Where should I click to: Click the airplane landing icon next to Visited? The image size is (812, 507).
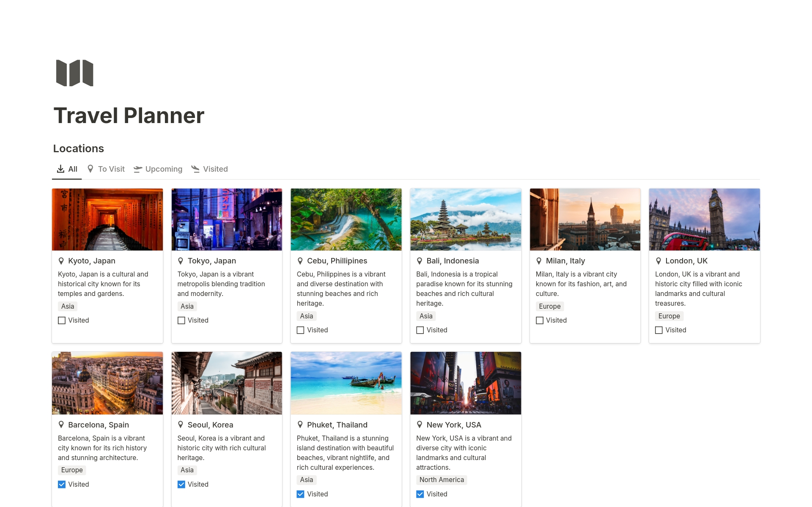point(195,169)
